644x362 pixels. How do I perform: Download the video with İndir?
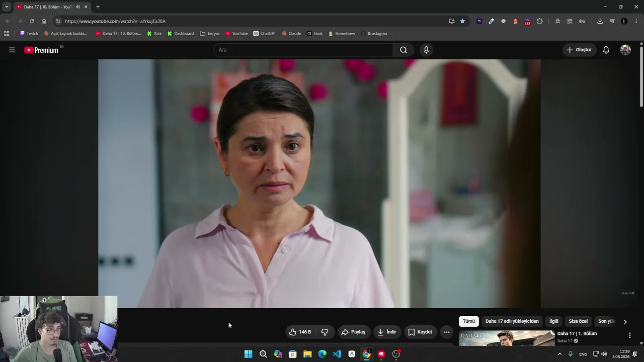[x=387, y=332]
